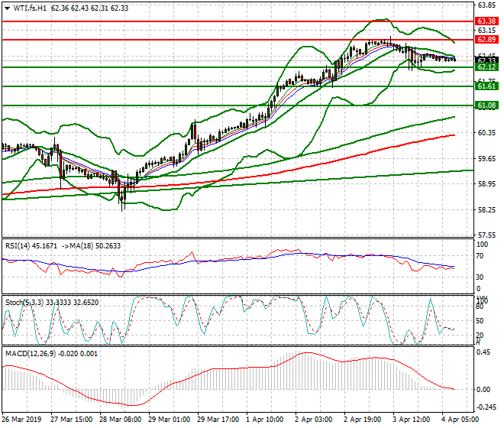Viewport: 504px width, 428px height.
Task: Click the RSI scale value 70
Action: click(480, 256)
